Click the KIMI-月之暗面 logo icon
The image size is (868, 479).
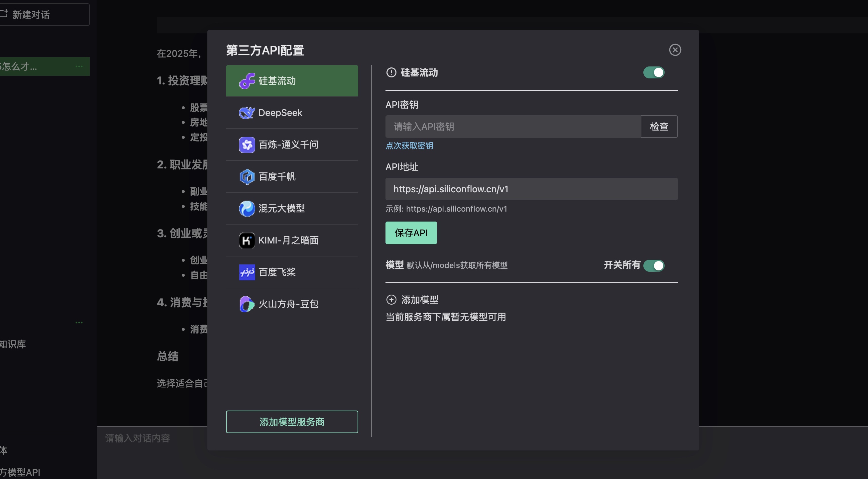click(x=247, y=240)
